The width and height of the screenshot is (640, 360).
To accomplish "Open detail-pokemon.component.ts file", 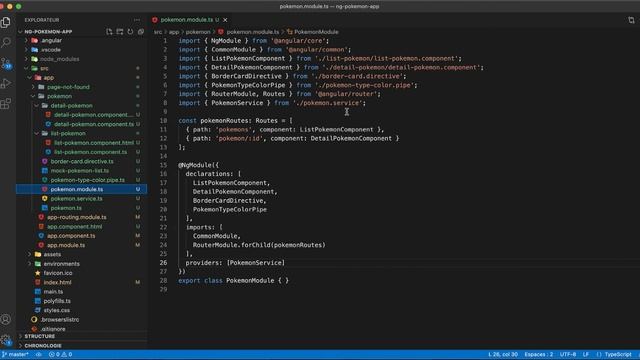I will [x=94, y=124].
